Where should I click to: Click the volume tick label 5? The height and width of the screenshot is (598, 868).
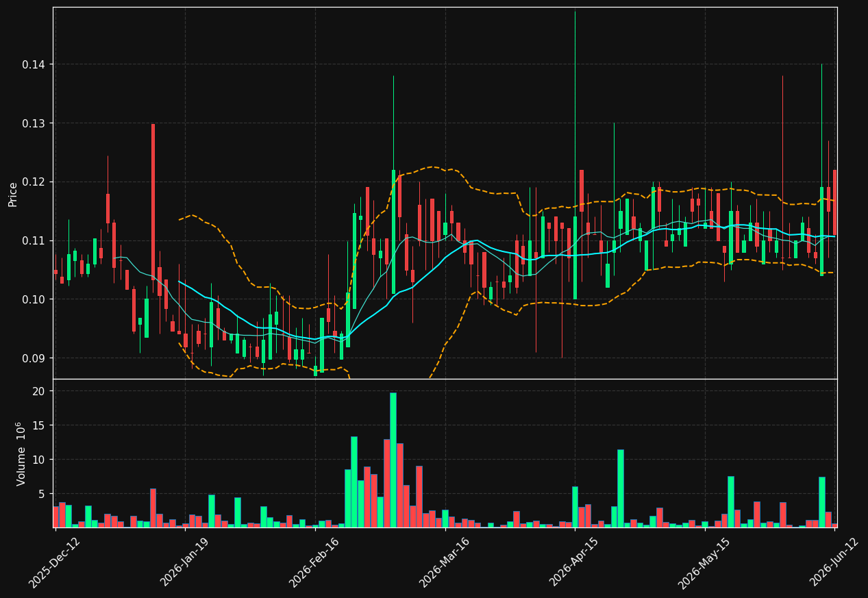[x=43, y=494]
